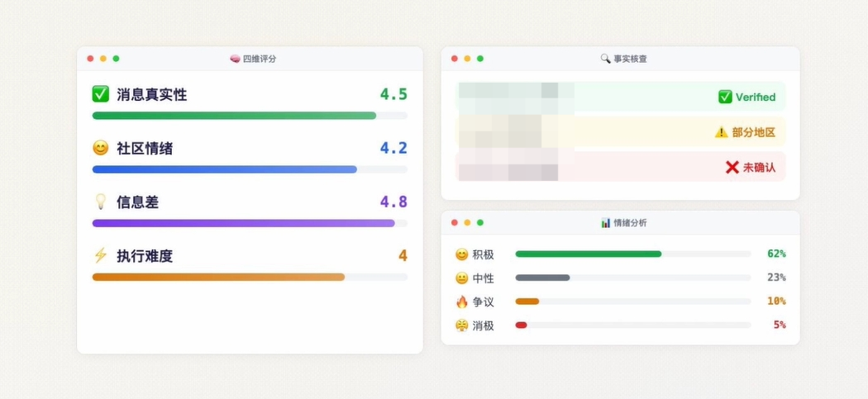
Task: Click the bar chart icon in 情绪分析 title
Action: pos(606,223)
